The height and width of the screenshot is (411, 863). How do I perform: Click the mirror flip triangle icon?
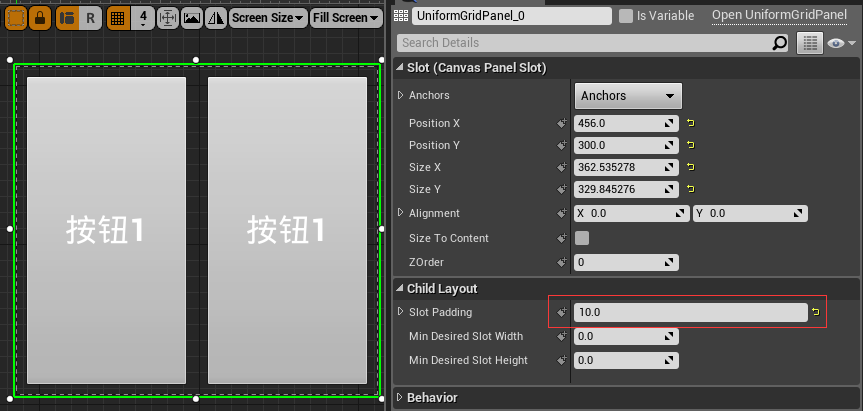pos(215,18)
